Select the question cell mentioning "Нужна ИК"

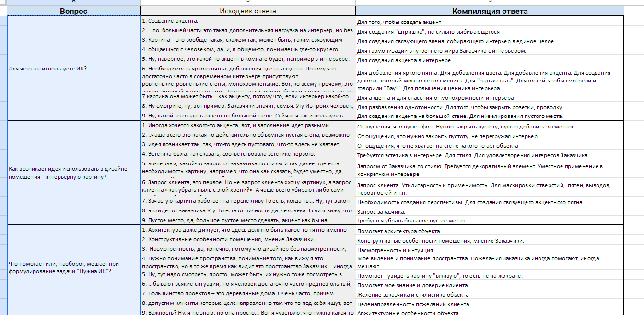(x=74, y=270)
